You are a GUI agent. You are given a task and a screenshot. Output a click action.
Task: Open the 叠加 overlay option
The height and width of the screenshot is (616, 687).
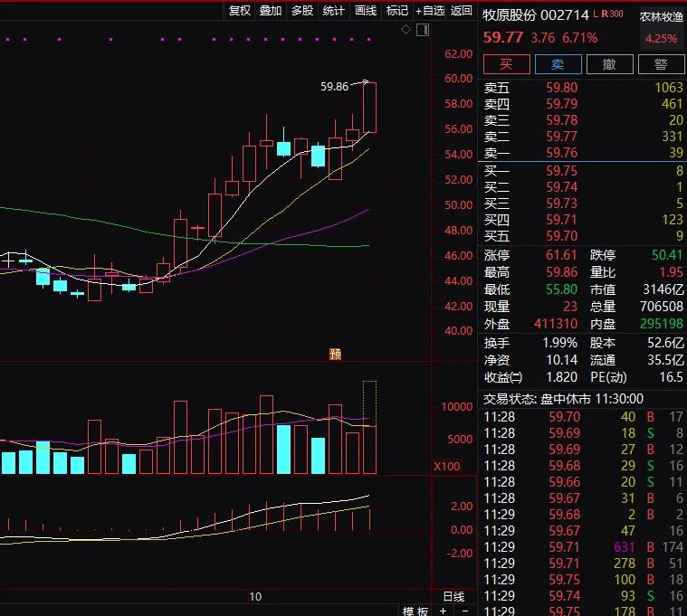tap(271, 11)
